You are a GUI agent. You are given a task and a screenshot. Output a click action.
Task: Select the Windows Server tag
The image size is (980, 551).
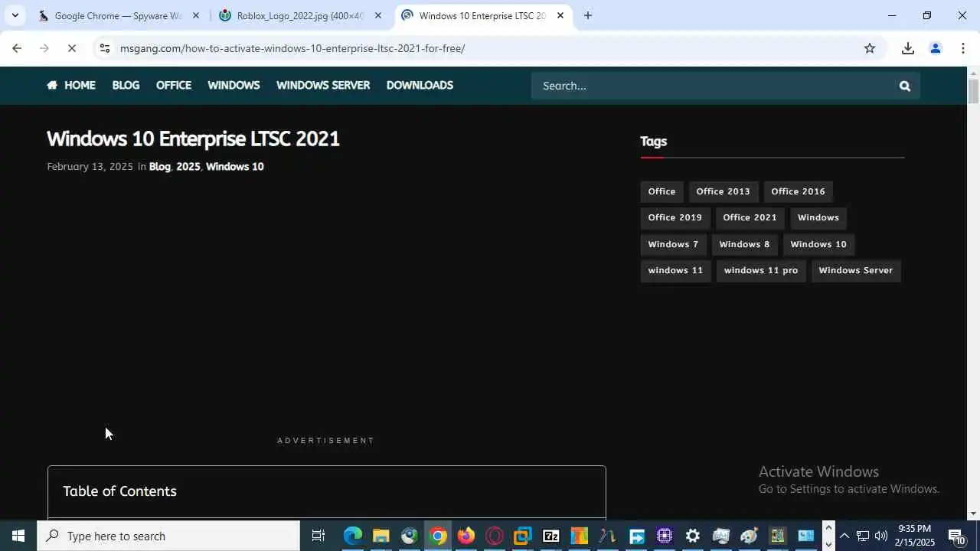click(x=855, y=270)
